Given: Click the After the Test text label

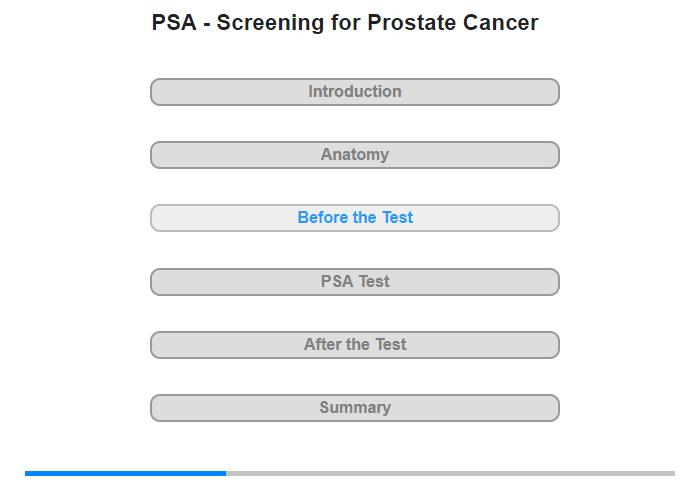Looking at the screenshot, I should [x=355, y=344].
